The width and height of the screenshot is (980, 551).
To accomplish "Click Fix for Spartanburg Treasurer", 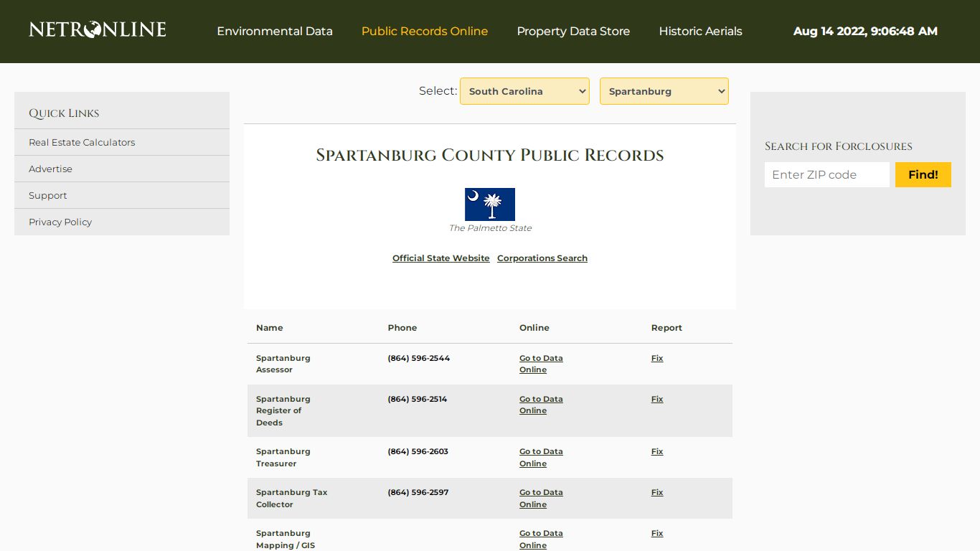I will click(x=657, y=451).
